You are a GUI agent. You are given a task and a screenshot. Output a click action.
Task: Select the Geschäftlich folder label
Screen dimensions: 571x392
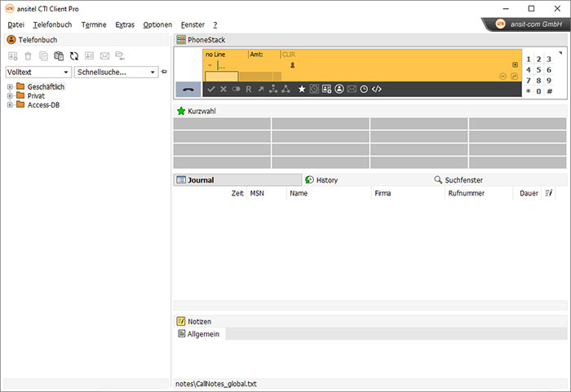(46, 86)
